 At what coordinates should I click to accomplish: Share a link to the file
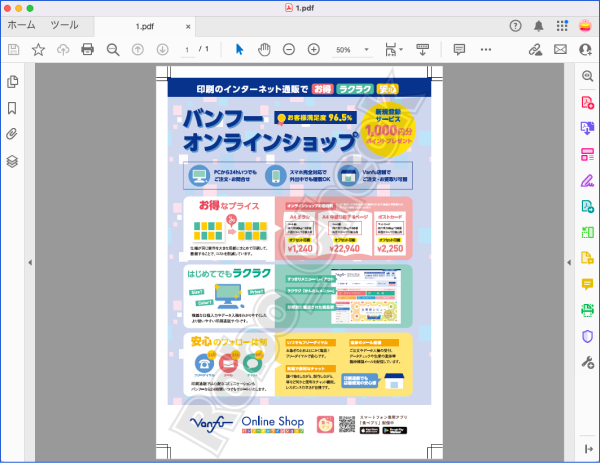pyautogui.click(x=535, y=49)
